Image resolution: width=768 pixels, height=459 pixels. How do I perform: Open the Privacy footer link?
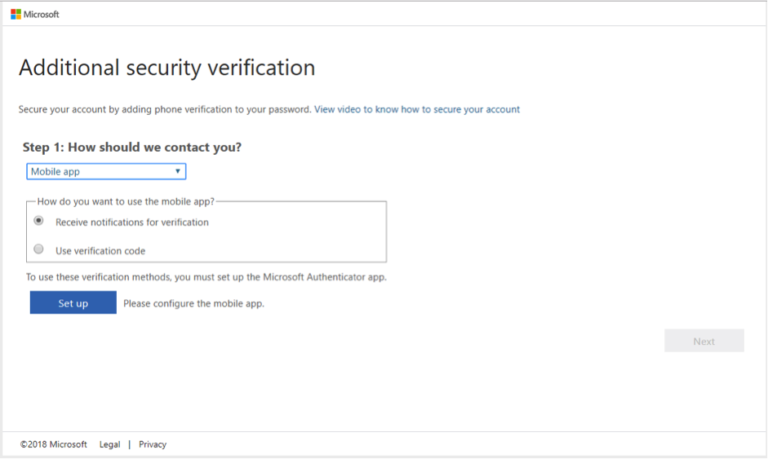(152, 444)
